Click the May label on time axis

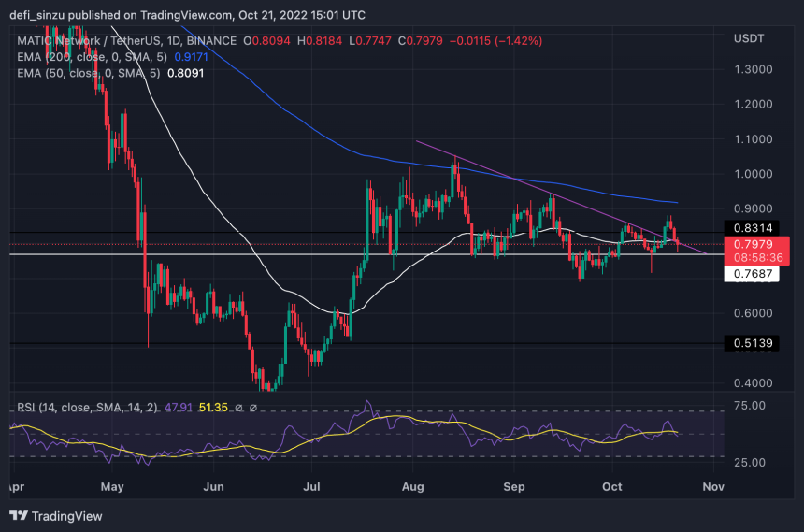[112, 487]
